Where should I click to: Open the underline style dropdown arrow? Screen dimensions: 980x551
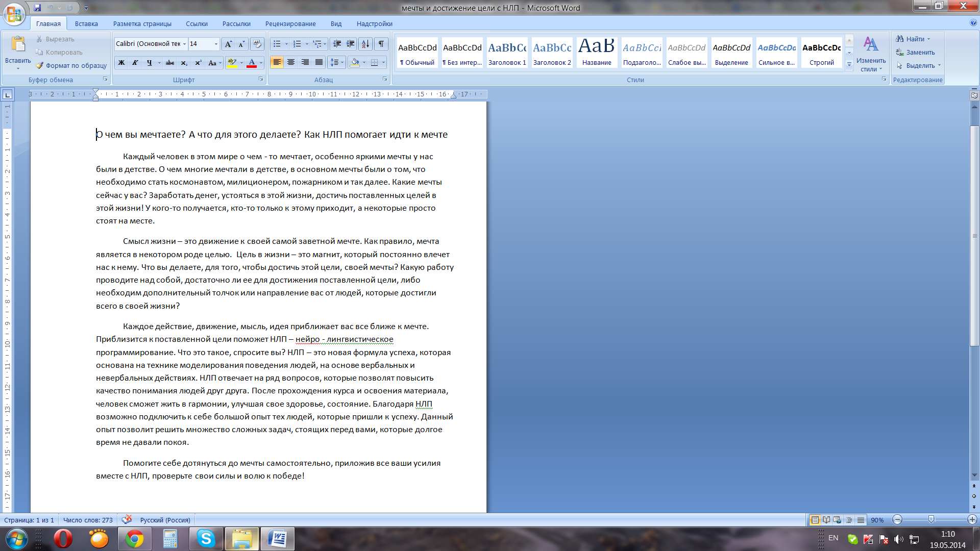[x=159, y=63]
